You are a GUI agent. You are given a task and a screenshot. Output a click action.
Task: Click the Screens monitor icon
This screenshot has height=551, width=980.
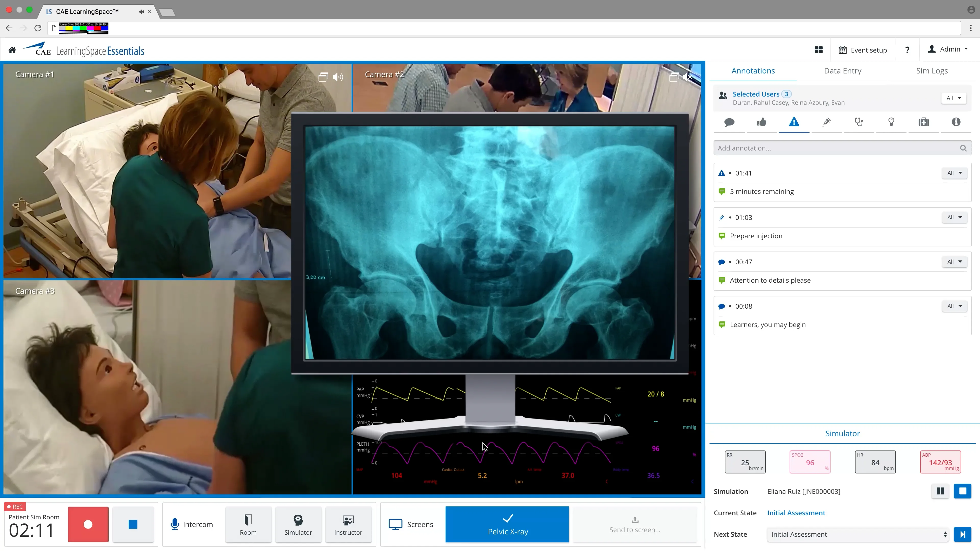pyautogui.click(x=395, y=524)
